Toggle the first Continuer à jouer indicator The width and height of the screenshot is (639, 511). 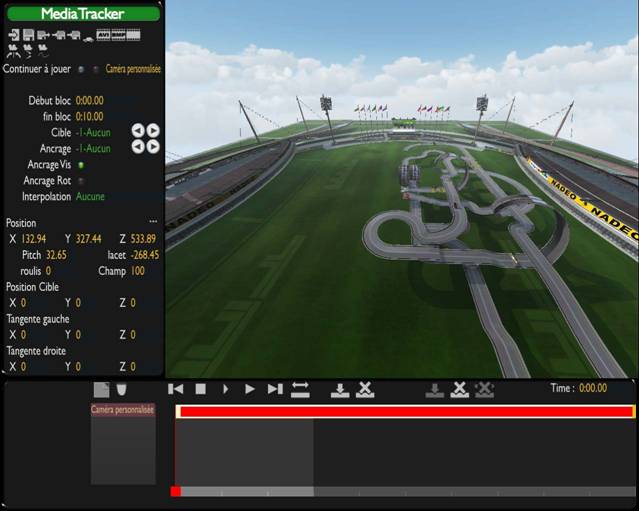tap(81, 69)
